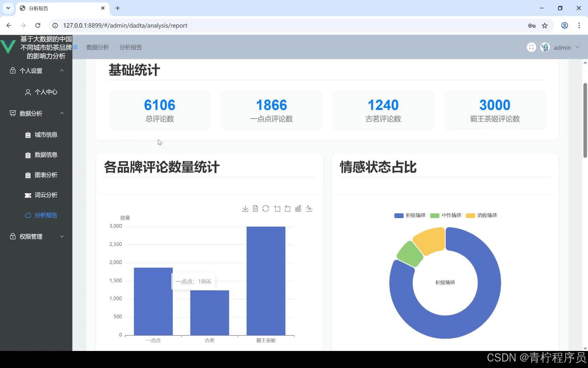Toggle 积极情感 in the pie chart legend
The height and width of the screenshot is (368, 588).
click(409, 215)
